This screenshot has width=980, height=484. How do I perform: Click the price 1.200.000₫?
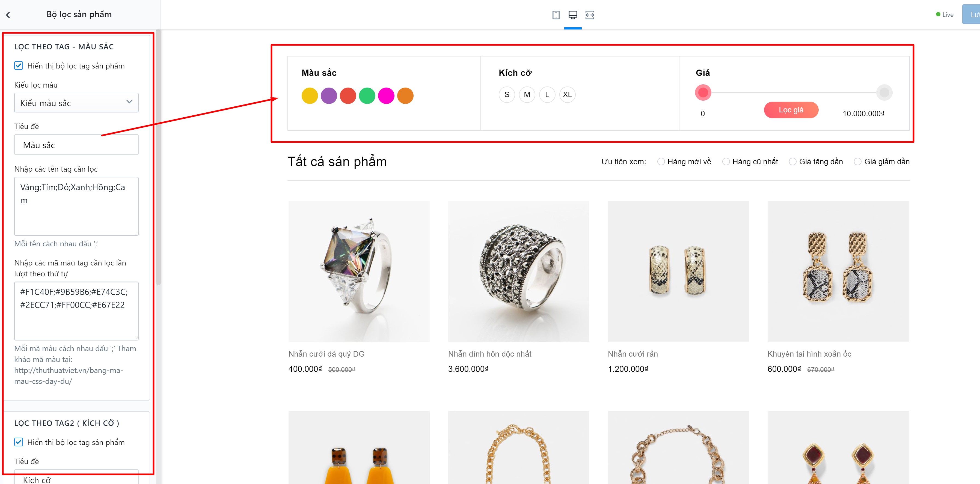628,369
